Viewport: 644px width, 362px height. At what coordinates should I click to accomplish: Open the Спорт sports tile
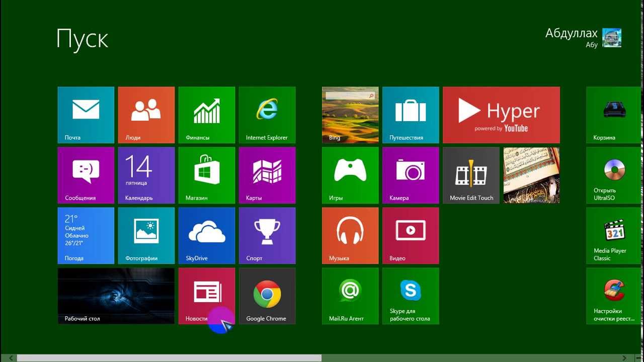point(267,236)
